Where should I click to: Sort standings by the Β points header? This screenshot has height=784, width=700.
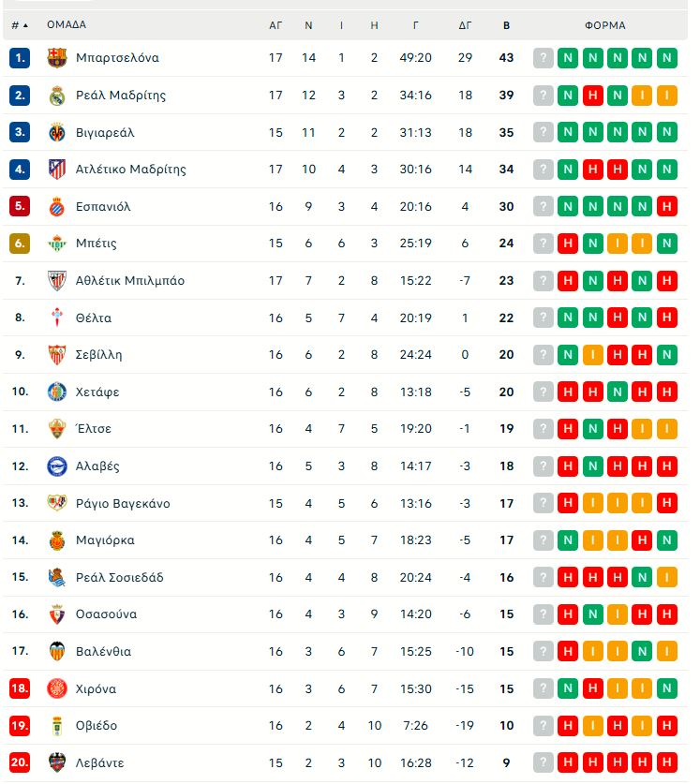point(507,25)
